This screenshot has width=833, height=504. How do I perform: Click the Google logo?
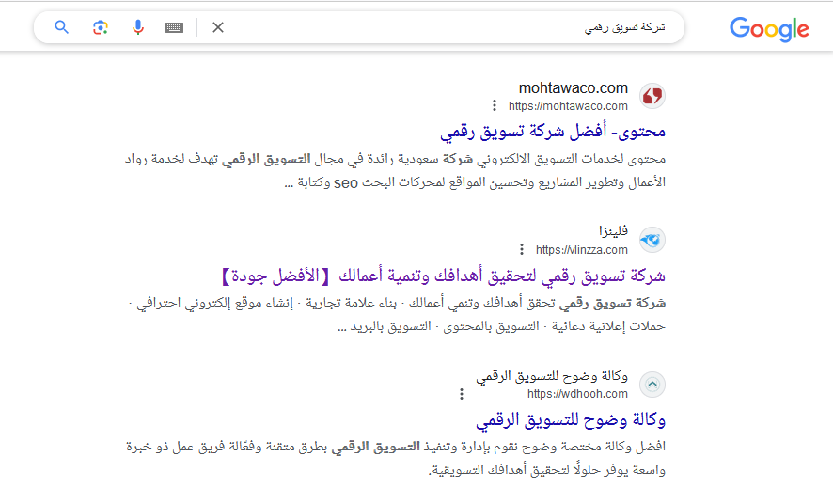pos(769,29)
